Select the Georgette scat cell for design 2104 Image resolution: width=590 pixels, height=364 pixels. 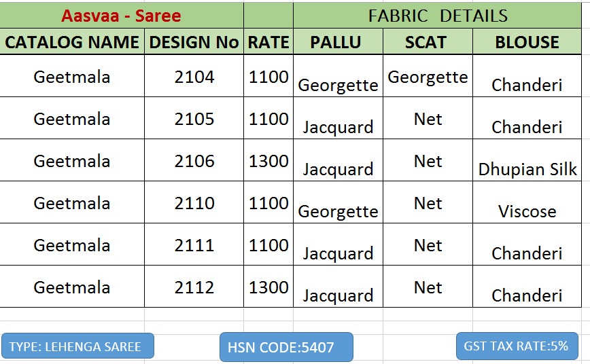[428, 77]
